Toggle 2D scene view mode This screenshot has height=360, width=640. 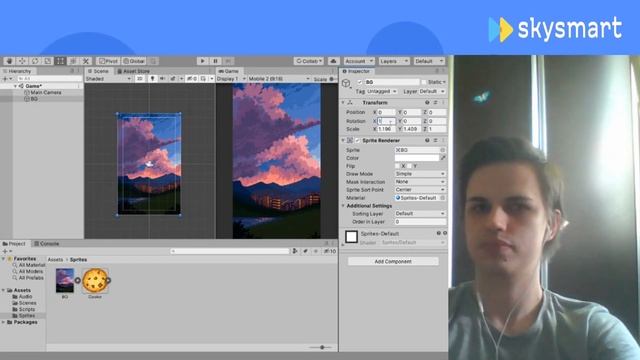click(x=140, y=79)
